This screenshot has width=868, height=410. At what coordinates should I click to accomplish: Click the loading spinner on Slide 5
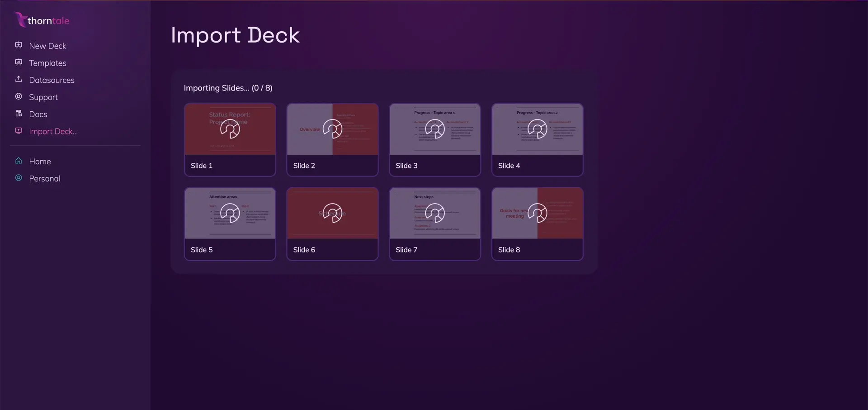tap(230, 213)
